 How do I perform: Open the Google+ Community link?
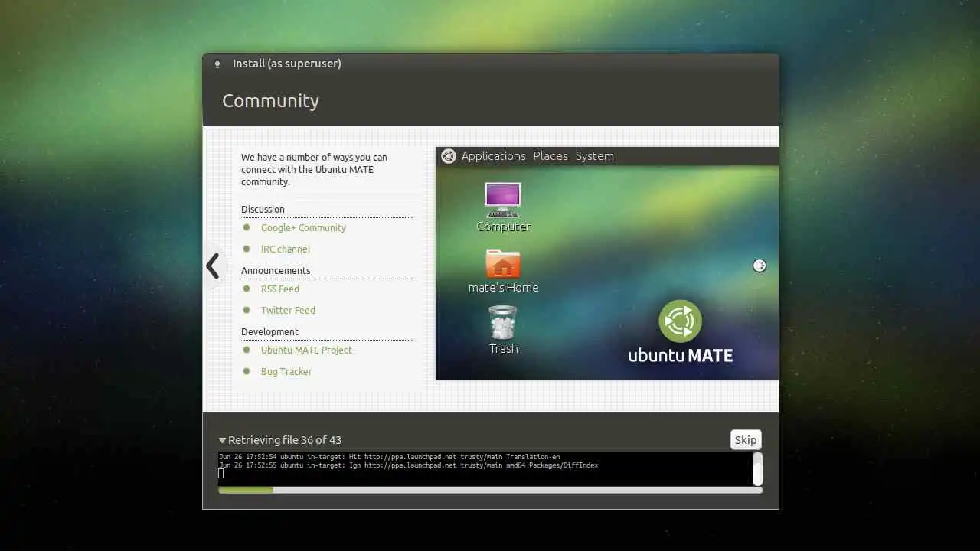(x=303, y=228)
